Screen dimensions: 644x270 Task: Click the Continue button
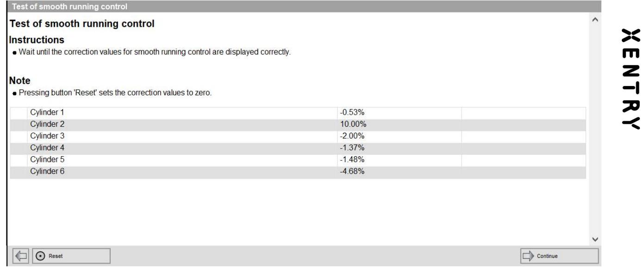point(559,256)
